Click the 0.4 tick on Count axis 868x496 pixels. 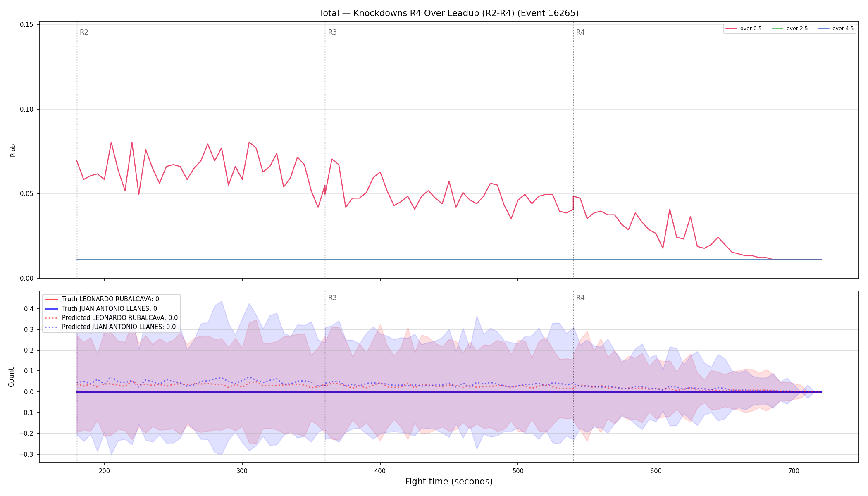coord(29,309)
